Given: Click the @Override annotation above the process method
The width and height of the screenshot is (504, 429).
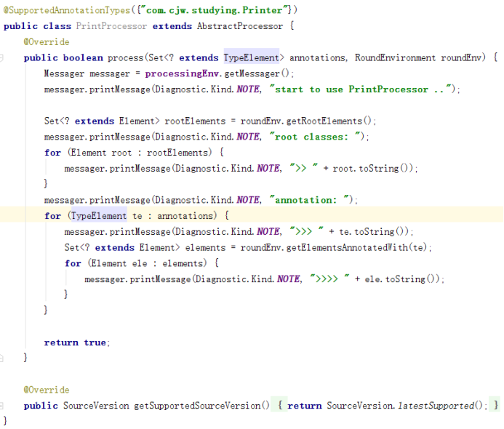Looking at the screenshot, I should tap(47, 42).
